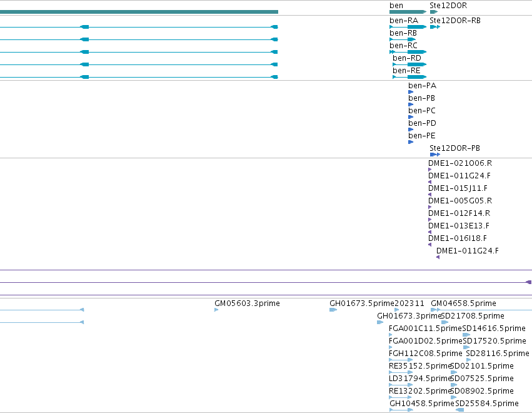Click the ben-RB transcript label
This screenshot has height=413, width=532.
[x=403, y=33]
